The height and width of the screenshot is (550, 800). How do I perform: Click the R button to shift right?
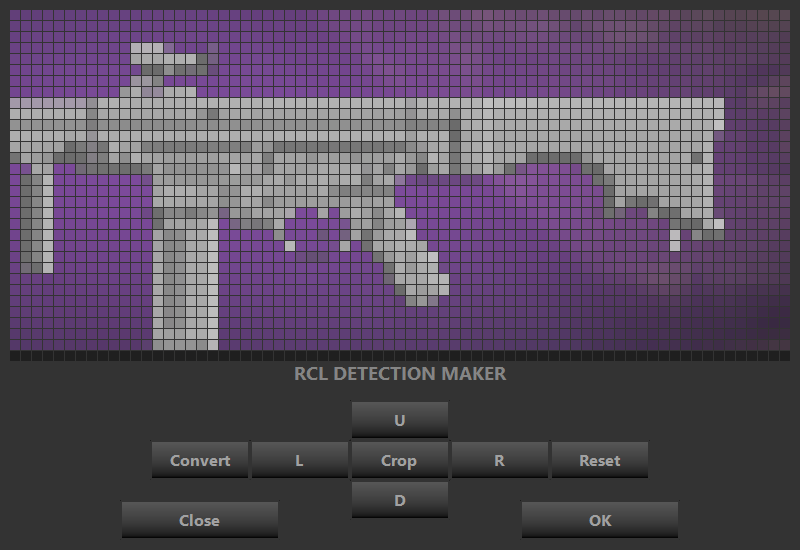499,460
